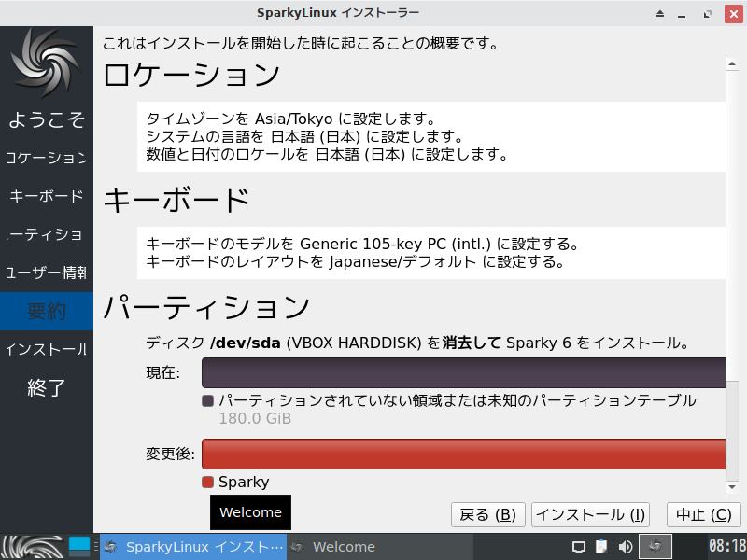Click the blue show-desktop icon on the taskbar
The image size is (747, 560).
tap(79, 547)
